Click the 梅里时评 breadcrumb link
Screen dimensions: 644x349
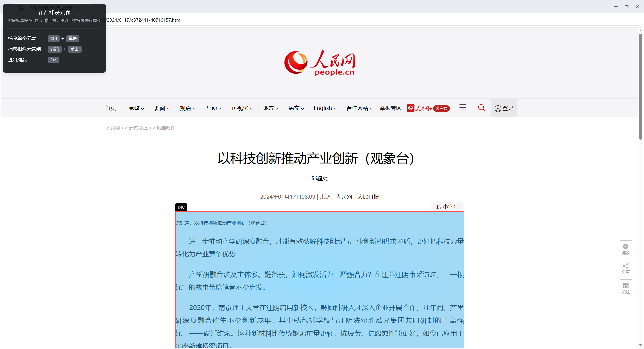click(166, 128)
